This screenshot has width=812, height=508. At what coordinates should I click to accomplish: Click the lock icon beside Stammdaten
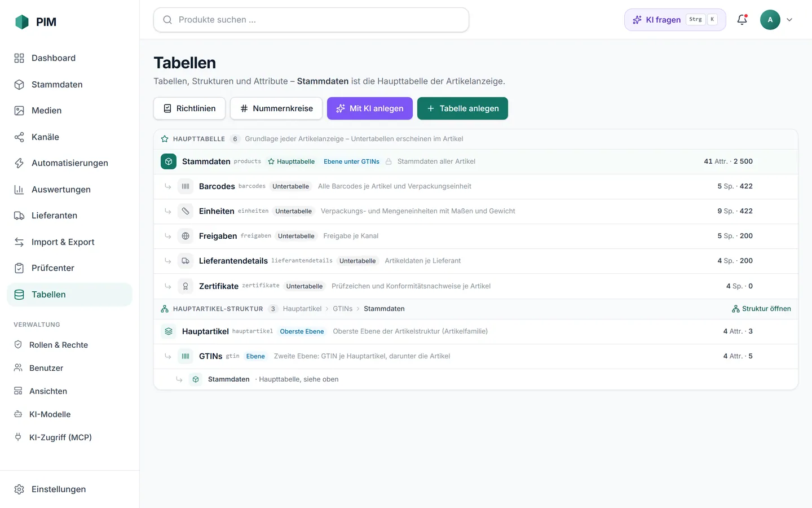[x=389, y=161]
